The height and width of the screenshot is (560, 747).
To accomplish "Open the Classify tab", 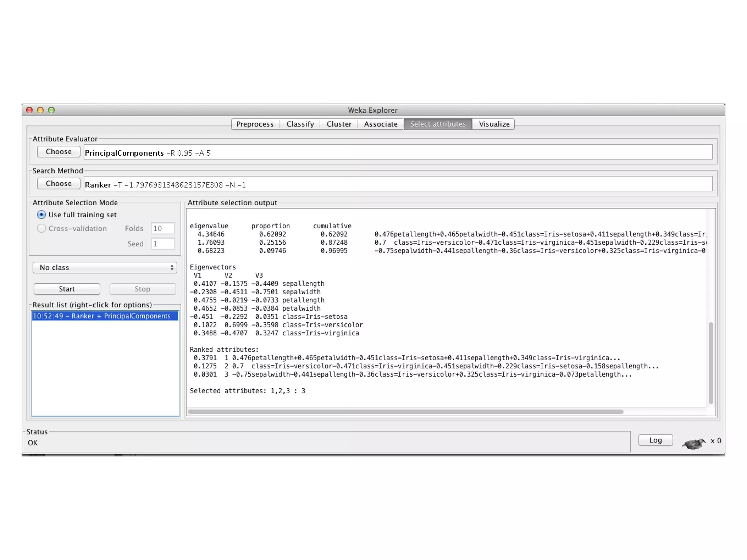I will click(x=300, y=124).
